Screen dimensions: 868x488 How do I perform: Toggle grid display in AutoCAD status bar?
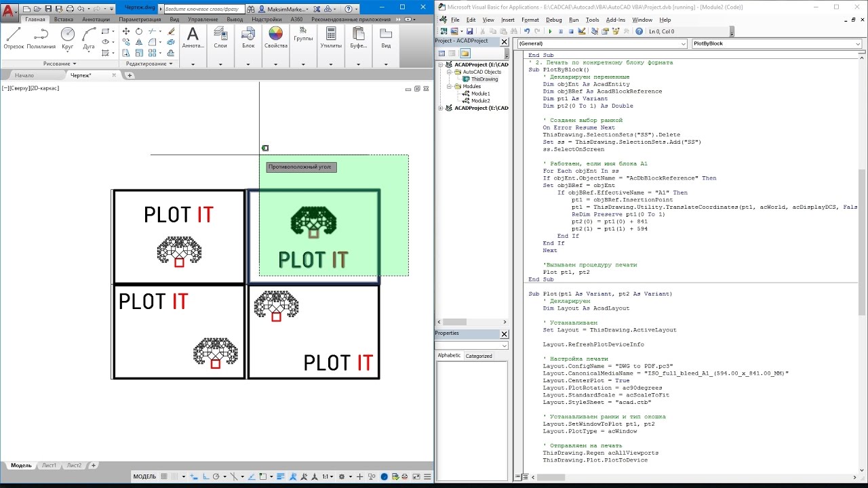click(x=164, y=476)
